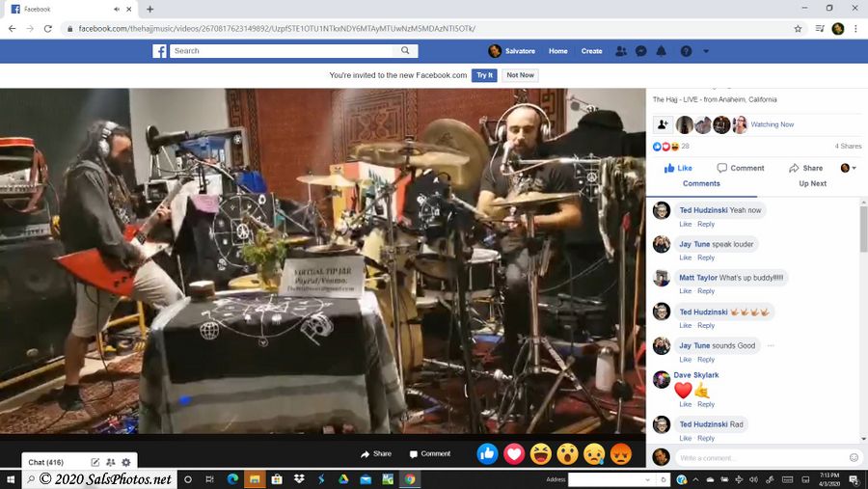Click the invite friends icon beside viewers
Screen dimensions: 868x489
663,124
